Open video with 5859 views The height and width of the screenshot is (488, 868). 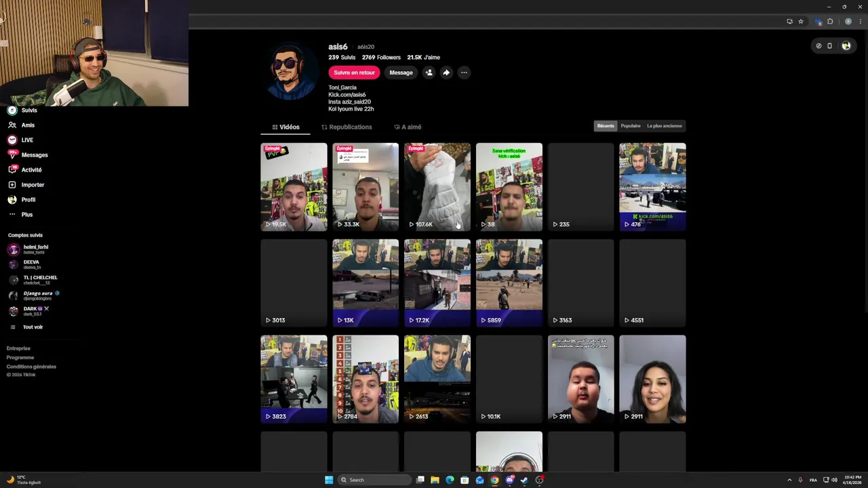tap(509, 283)
